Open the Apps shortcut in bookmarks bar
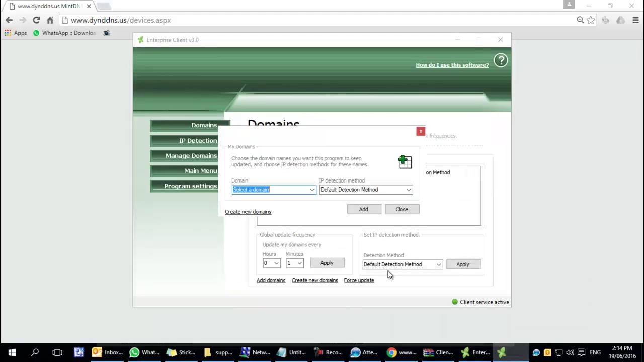The height and width of the screenshot is (362, 644). [16, 33]
